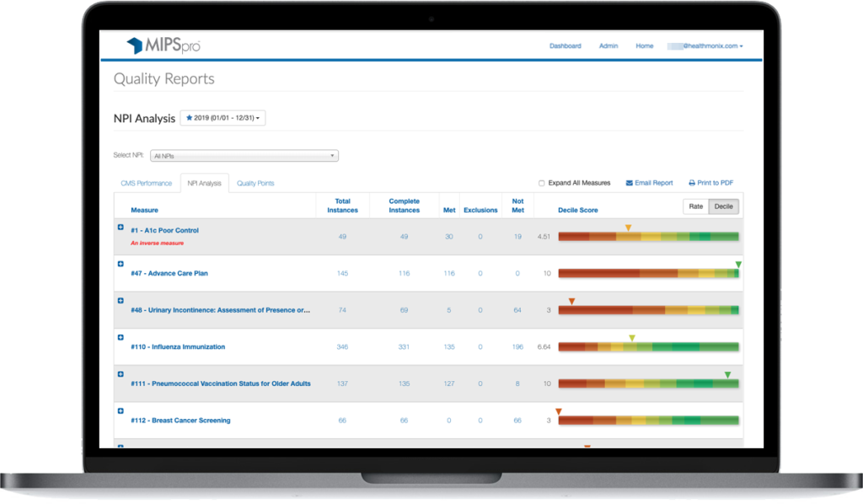Switch decile view to Rate
Screen dimensions: 863x504
(x=696, y=206)
